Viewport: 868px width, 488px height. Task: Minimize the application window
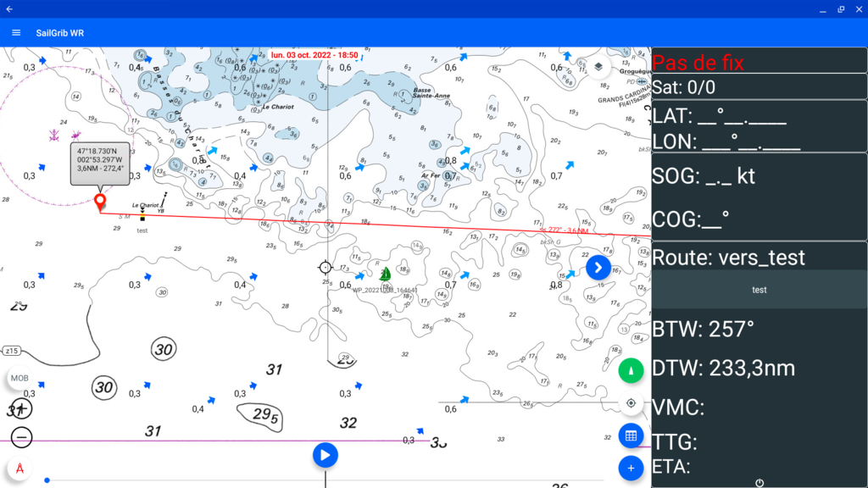(x=823, y=9)
